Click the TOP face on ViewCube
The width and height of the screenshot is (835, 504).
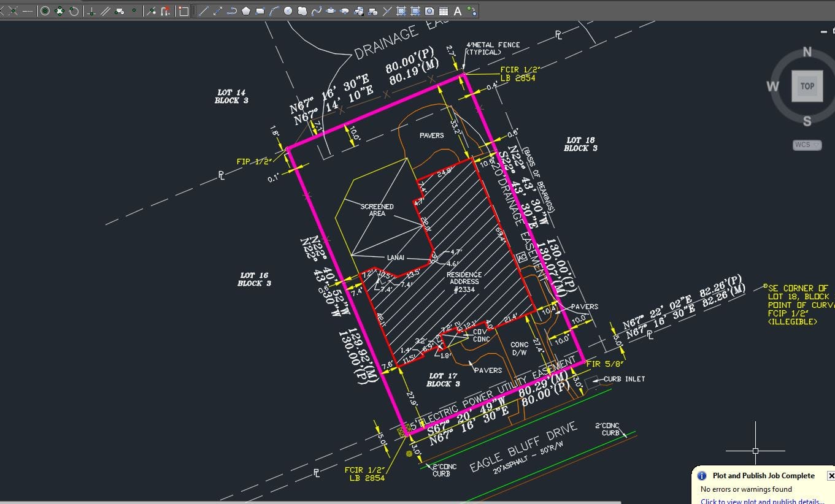click(807, 86)
